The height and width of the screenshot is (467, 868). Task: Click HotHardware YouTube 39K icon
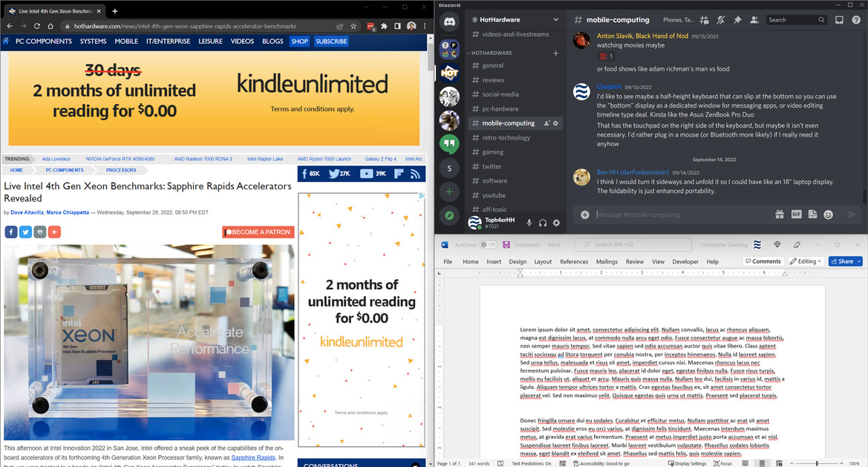coord(367,174)
